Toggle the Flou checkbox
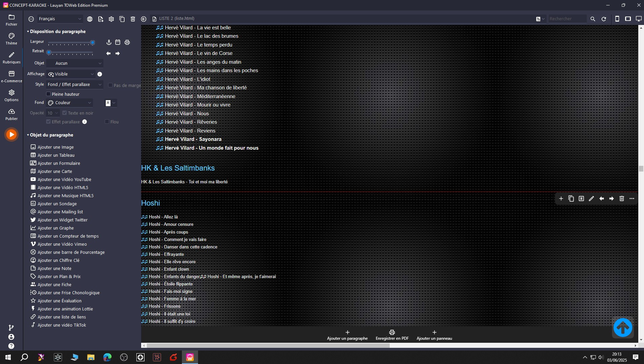 point(107,122)
